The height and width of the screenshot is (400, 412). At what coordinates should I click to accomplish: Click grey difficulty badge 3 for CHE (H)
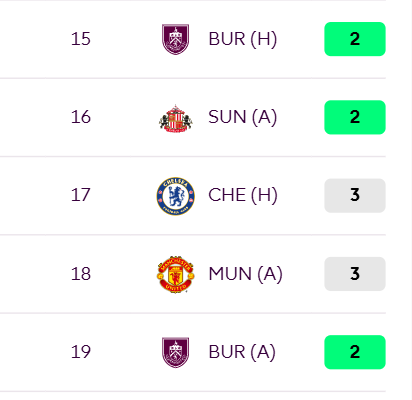click(355, 195)
